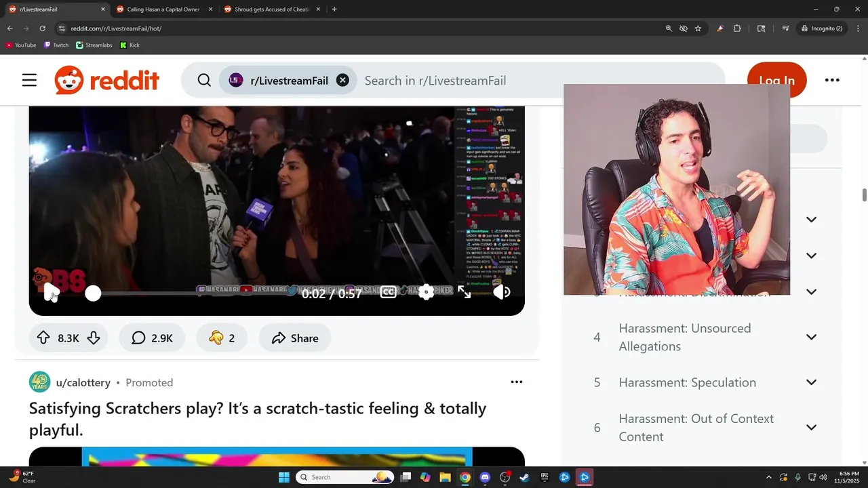Go back in the browser
This screenshot has height=488, width=868.
coord(10,28)
